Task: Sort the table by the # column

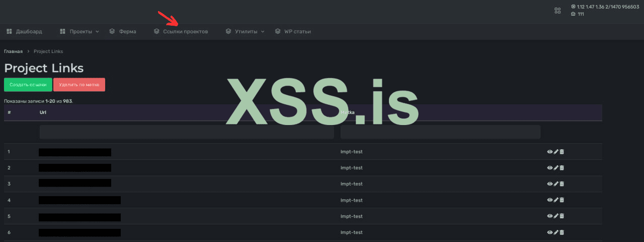Action: tap(9, 112)
